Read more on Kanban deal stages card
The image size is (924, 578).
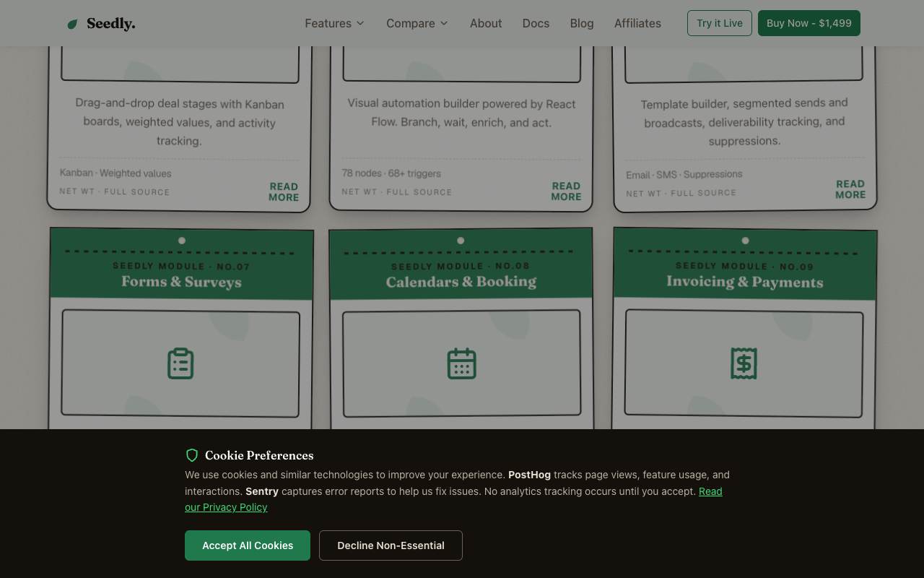[x=284, y=191]
